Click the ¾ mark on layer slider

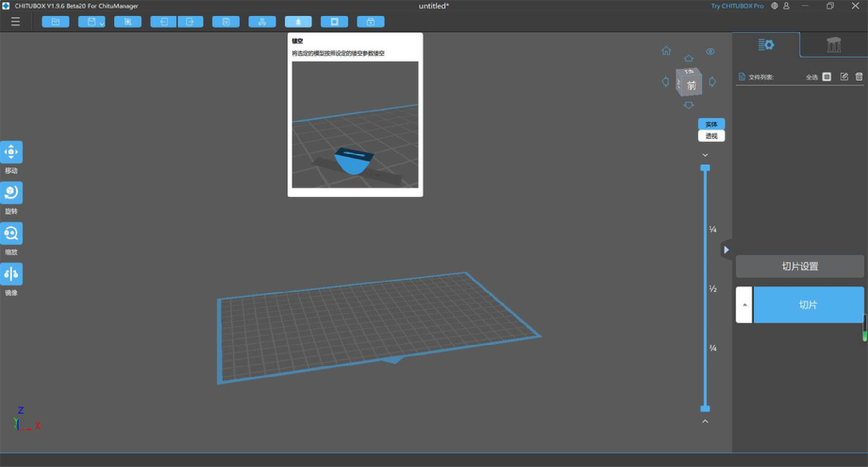[x=713, y=348]
